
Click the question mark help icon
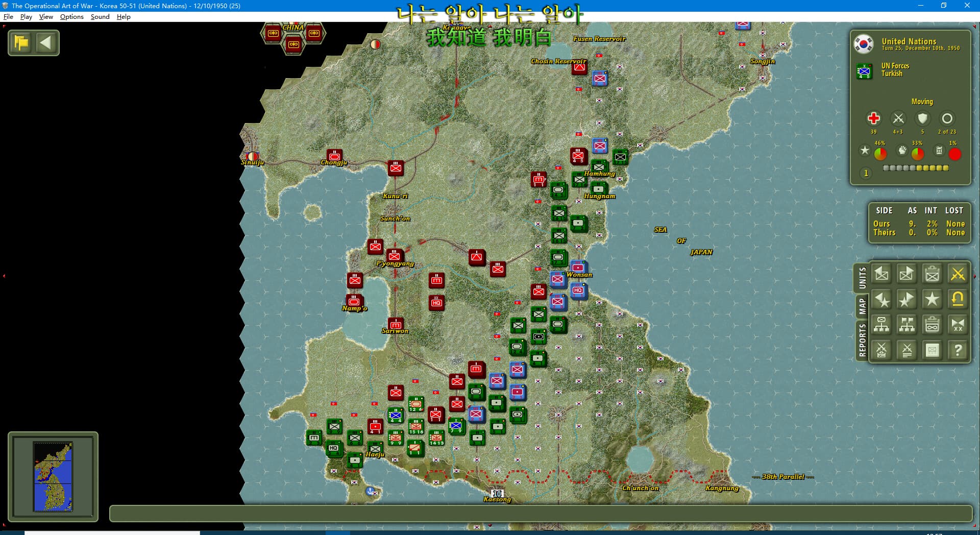[x=958, y=350]
